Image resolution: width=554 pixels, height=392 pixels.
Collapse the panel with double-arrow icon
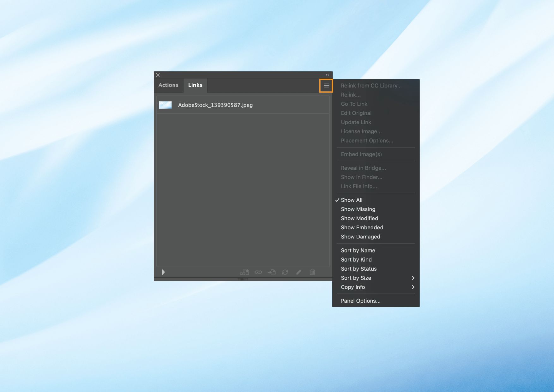click(328, 75)
